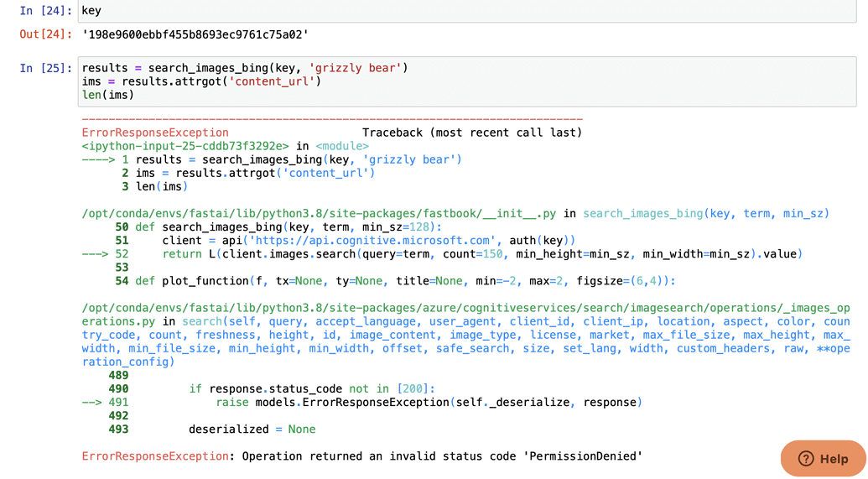Click the 'ration_config)' end of the search signature
The width and height of the screenshot is (868, 479).
pyautogui.click(x=127, y=362)
